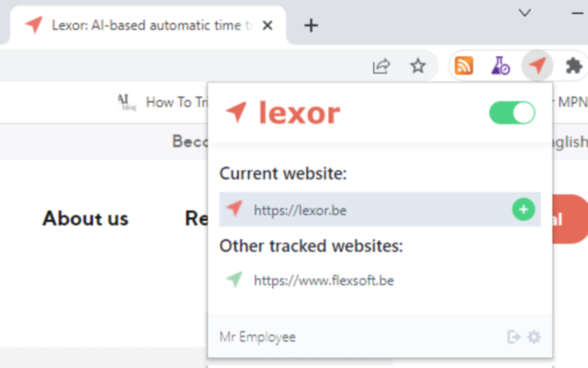588x368 pixels.
Task: Log out using the popup's exit icon
Action: click(514, 337)
